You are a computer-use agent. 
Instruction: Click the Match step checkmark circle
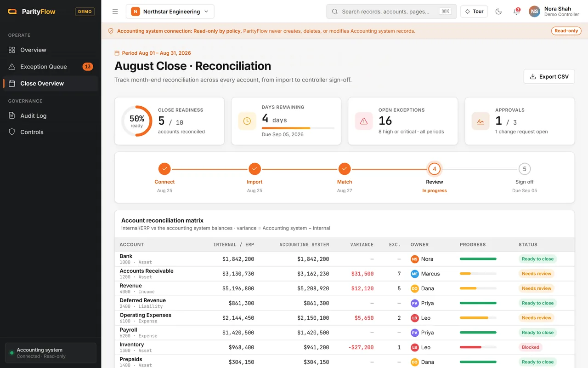[x=345, y=169]
